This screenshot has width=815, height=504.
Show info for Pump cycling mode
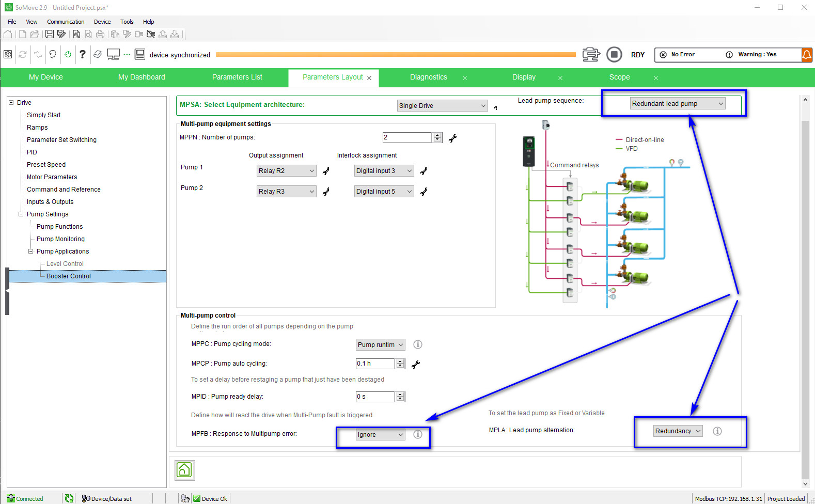pos(418,344)
